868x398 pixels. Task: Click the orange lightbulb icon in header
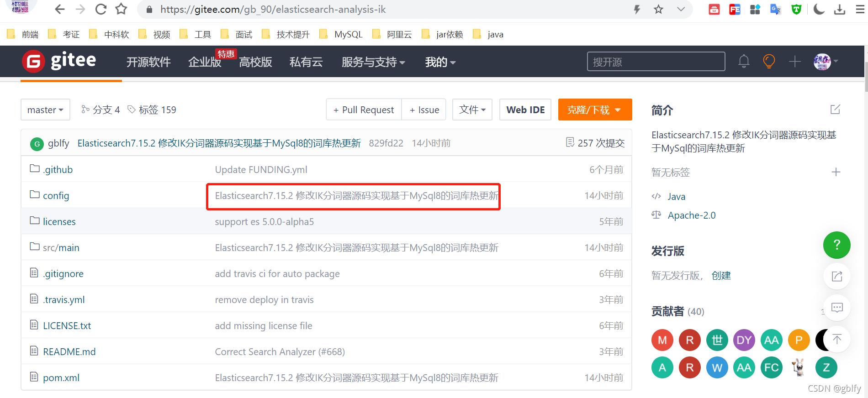pos(769,61)
